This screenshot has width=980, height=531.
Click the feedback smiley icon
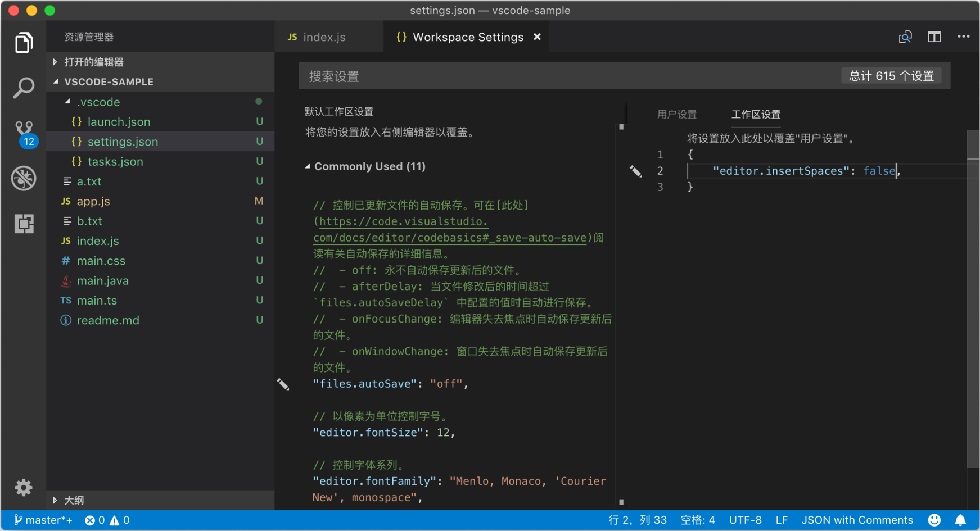(x=934, y=520)
